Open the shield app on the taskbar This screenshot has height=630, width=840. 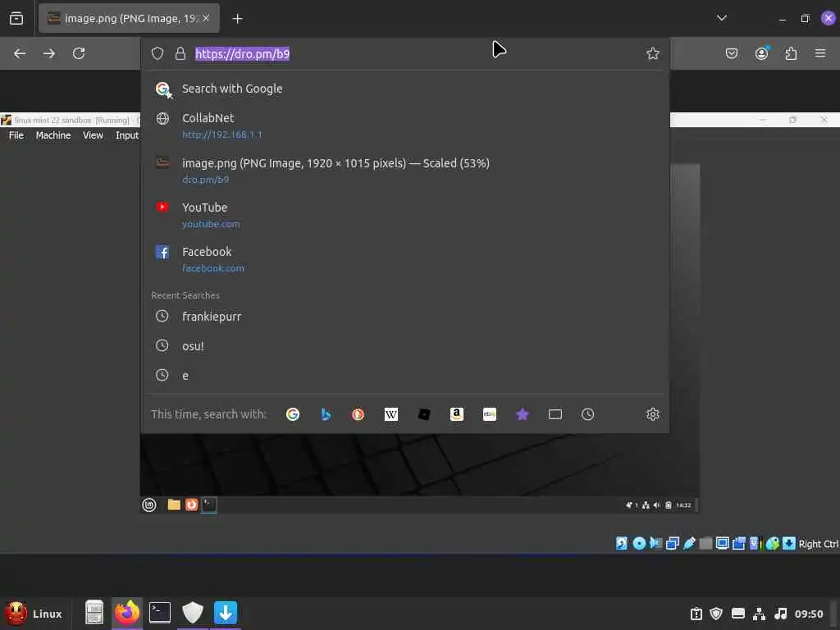point(193,613)
